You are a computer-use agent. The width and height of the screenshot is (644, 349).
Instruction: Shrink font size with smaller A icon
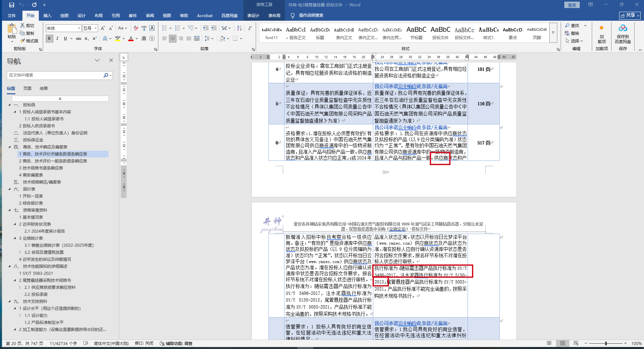[111, 28]
